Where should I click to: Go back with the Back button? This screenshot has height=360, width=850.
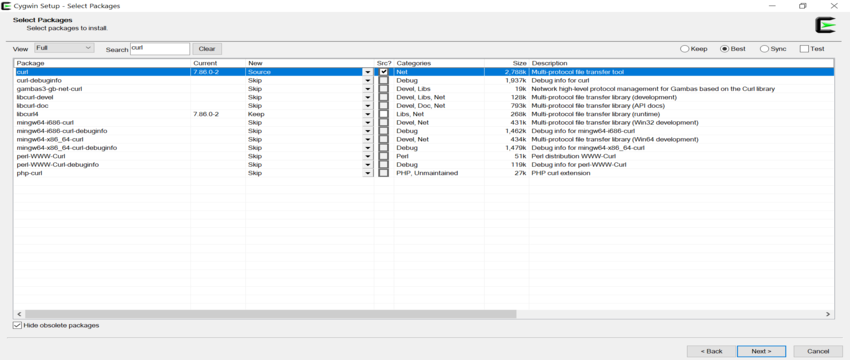point(711,351)
